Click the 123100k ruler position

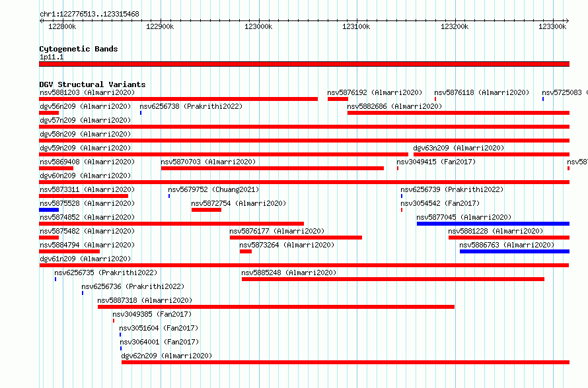[356, 26]
